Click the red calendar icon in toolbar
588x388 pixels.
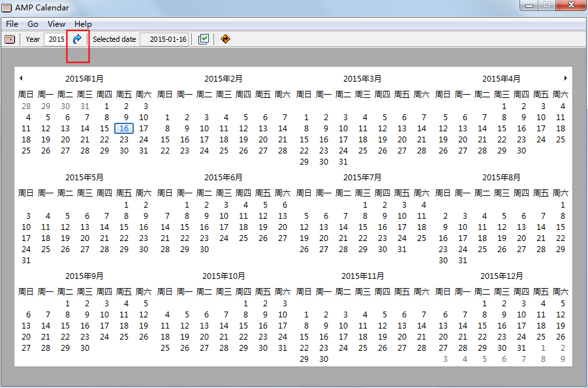click(10, 39)
